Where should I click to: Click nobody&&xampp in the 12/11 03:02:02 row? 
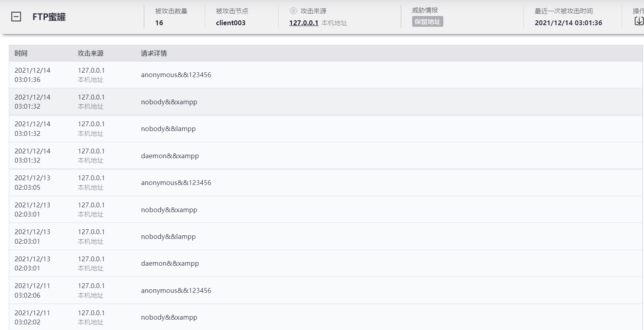click(x=169, y=317)
